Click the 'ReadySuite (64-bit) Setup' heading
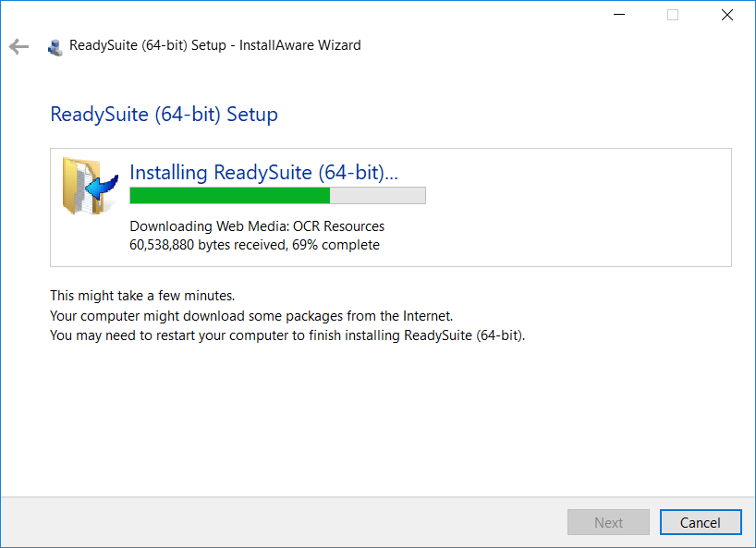The width and height of the screenshot is (756, 548). 164,115
